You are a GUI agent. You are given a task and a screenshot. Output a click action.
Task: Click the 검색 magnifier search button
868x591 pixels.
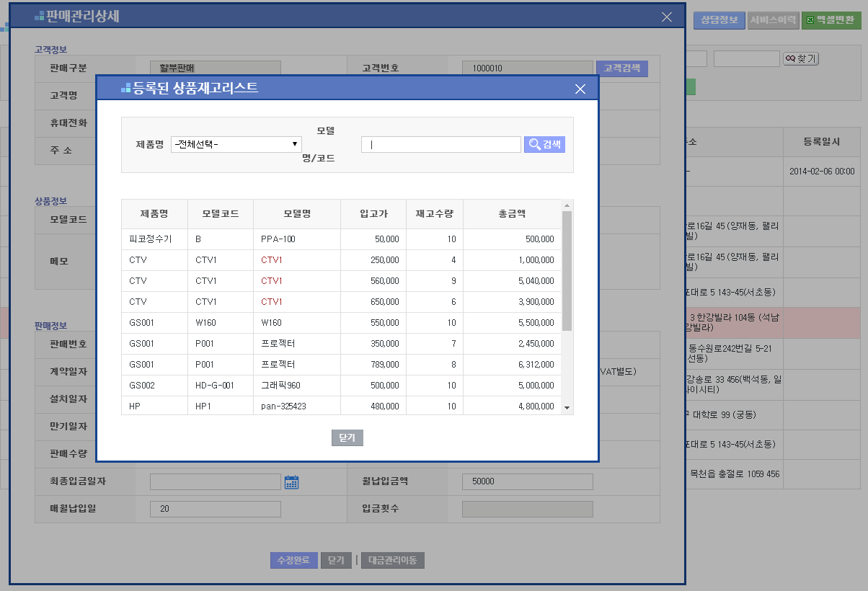pyautogui.click(x=544, y=145)
